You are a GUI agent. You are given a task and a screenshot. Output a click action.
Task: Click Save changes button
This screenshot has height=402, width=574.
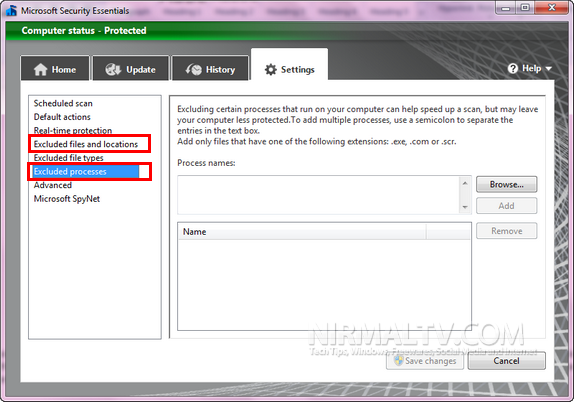click(425, 361)
